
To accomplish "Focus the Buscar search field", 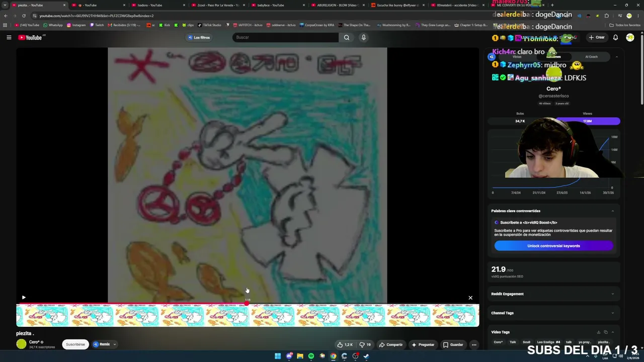I will coord(286,37).
